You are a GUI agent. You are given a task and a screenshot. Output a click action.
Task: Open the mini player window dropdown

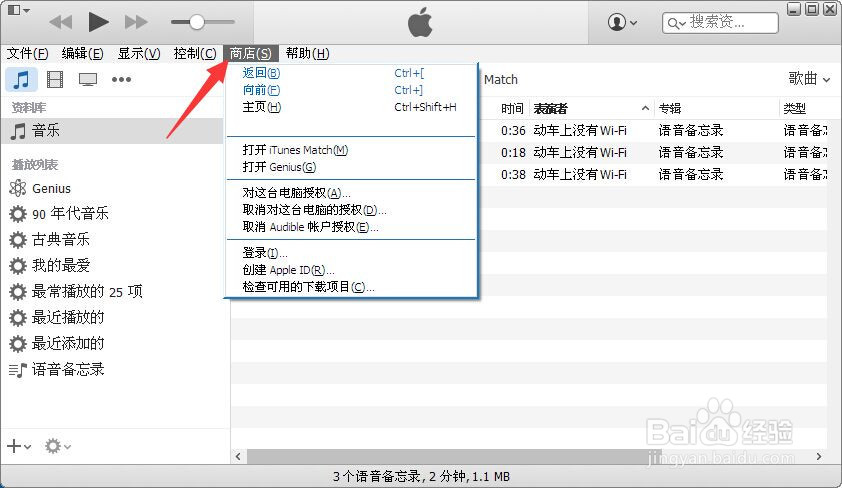pyautogui.click(x=19, y=10)
